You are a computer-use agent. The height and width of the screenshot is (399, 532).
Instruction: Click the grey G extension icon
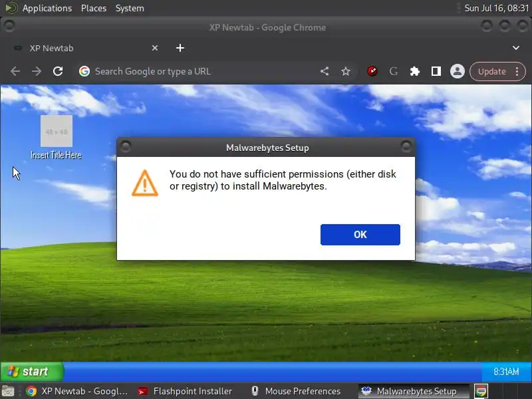coord(394,71)
